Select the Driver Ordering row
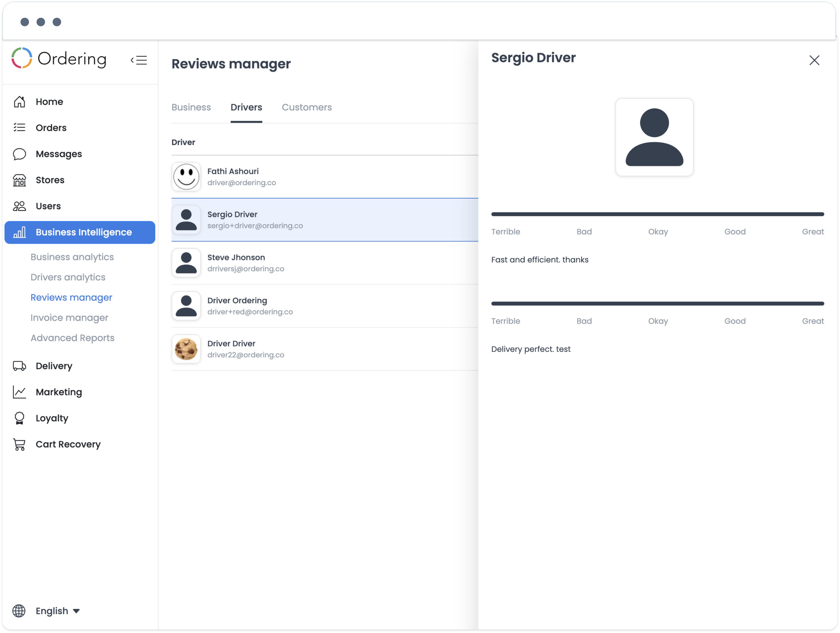This screenshot has width=840, height=633. click(x=325, y=306)
